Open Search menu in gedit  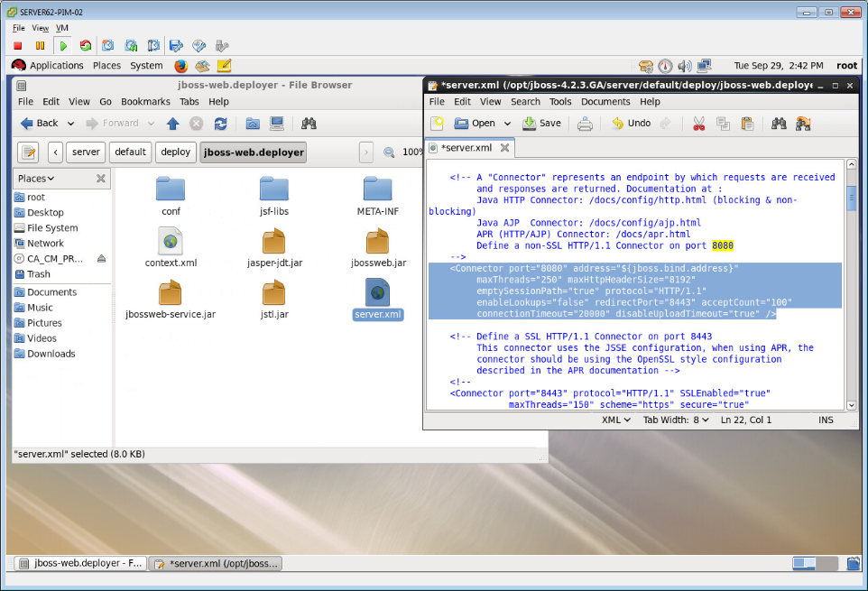click(525, 102)
